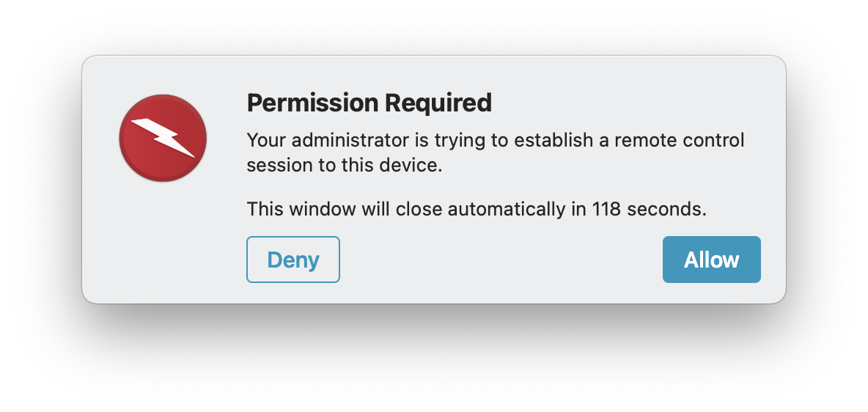
Task: Approve the administrator's request via Allow
Action: 711,260
